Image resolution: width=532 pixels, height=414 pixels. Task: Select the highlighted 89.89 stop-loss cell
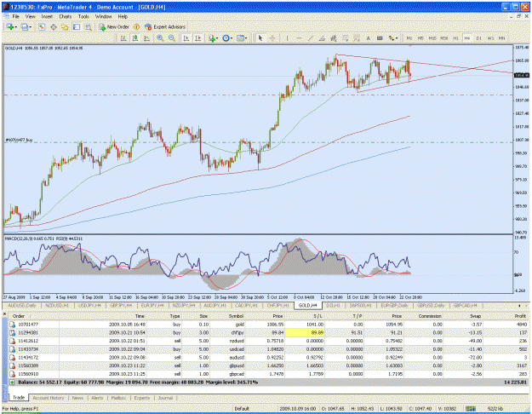(x=305, y=333)
